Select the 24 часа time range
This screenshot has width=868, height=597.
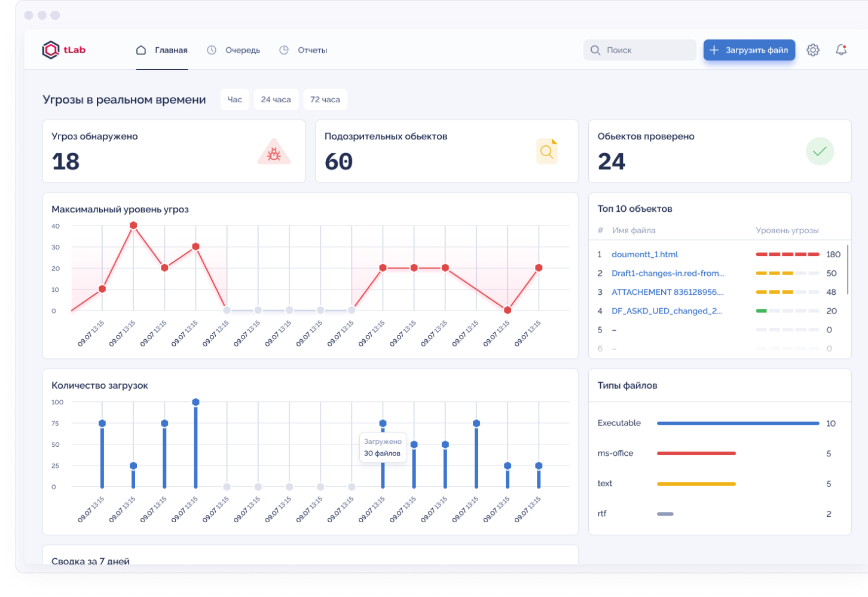[276, 100]
